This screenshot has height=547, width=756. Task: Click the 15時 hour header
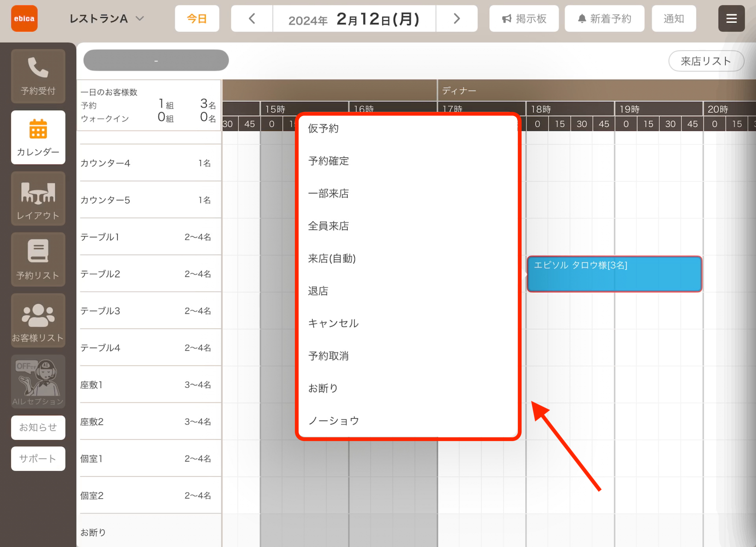click(x=304, y=109)
